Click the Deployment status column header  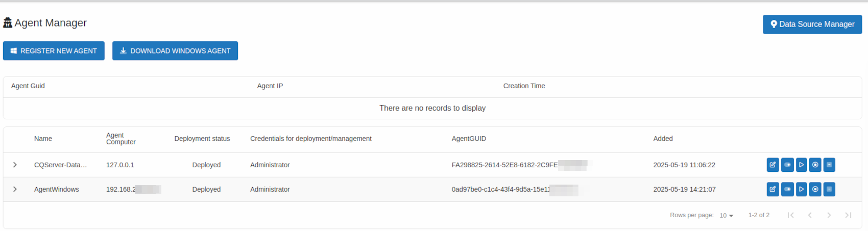point(202,139)
